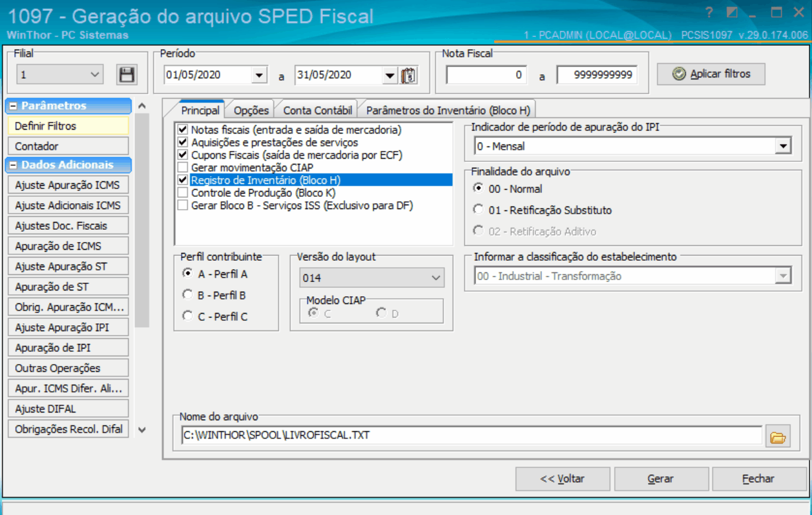Enable Gerar movimentação CIAP checkbox
Screen dimensions: 812x515
coord(182,168)
